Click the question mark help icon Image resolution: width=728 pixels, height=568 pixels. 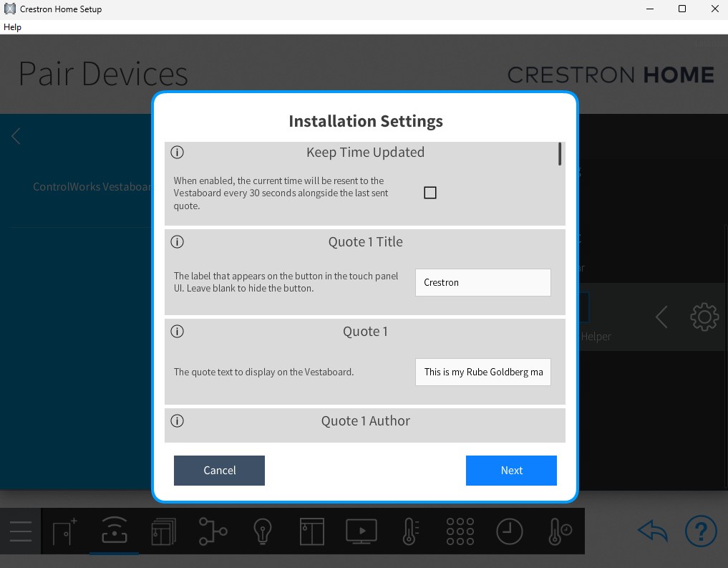[x=701, y=531]
